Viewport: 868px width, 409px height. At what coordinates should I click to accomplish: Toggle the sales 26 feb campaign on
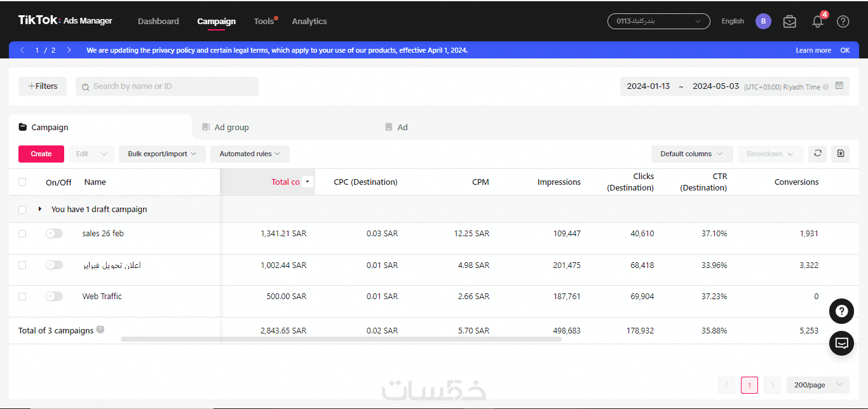[x=54, y=234]
